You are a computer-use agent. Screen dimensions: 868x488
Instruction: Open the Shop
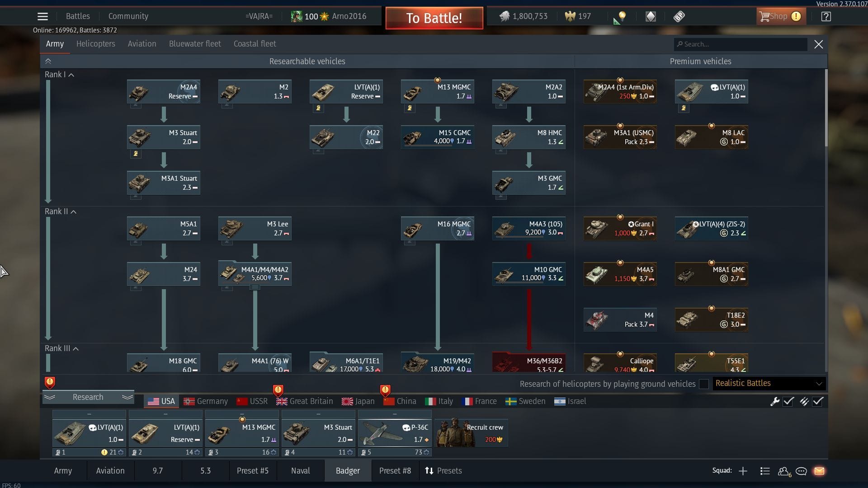tap(779, 16)
